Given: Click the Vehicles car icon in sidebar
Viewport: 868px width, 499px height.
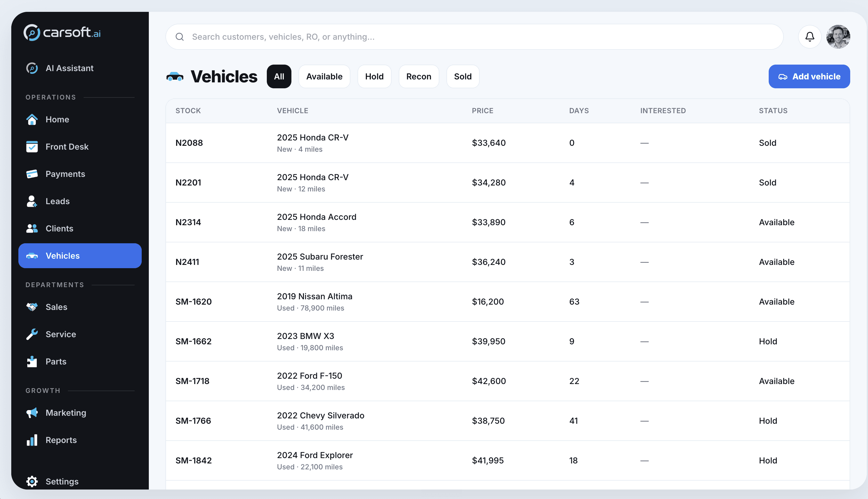Looking at the screenshot, I should (32, 256).
